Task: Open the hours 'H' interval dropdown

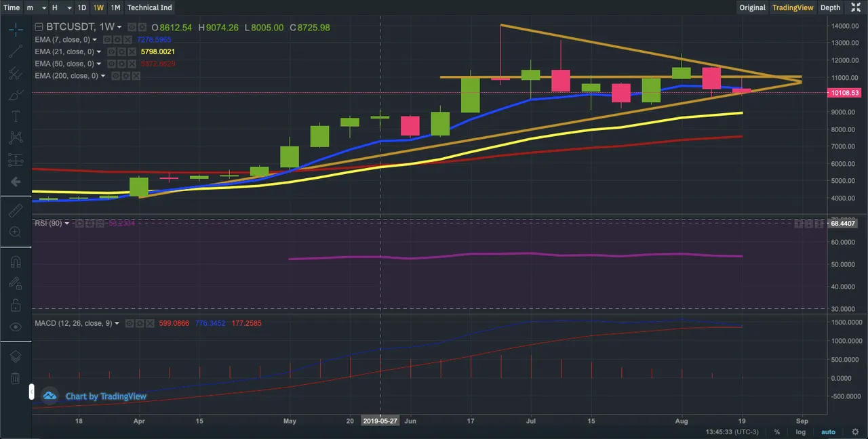Action: (x=61, y=7)
